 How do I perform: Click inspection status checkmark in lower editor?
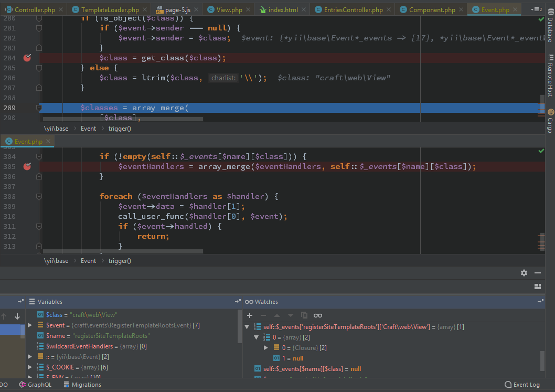541,151
